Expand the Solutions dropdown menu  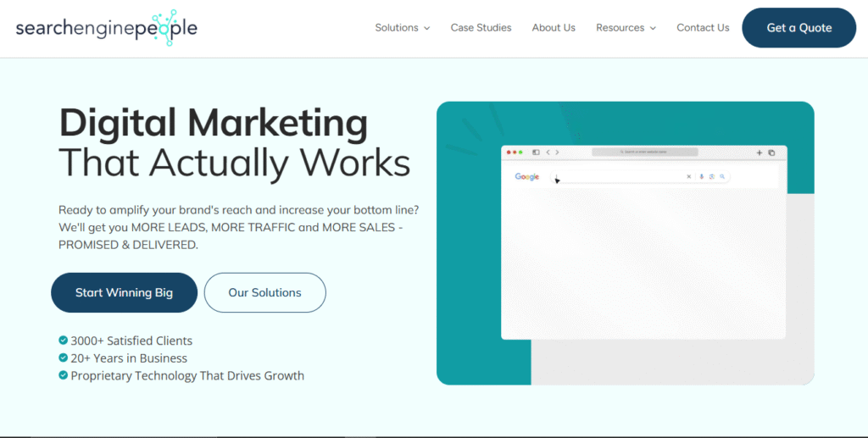click(x=402, y=28)
